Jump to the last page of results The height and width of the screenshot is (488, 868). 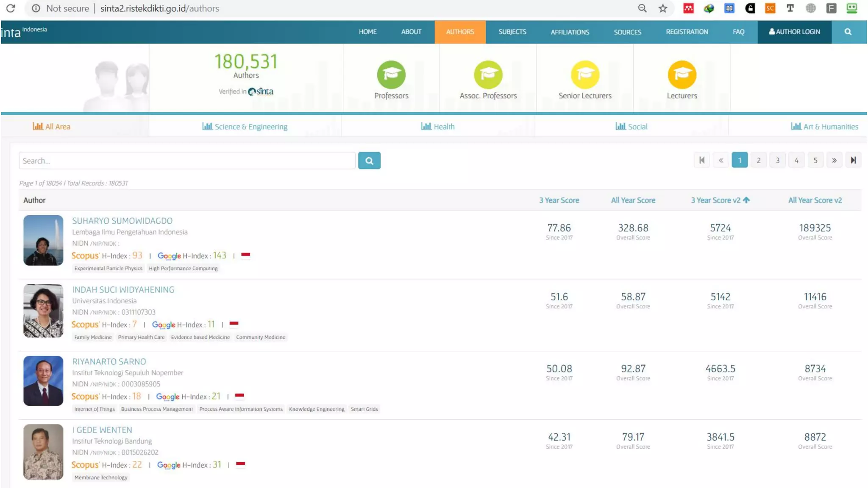[853, 160]
